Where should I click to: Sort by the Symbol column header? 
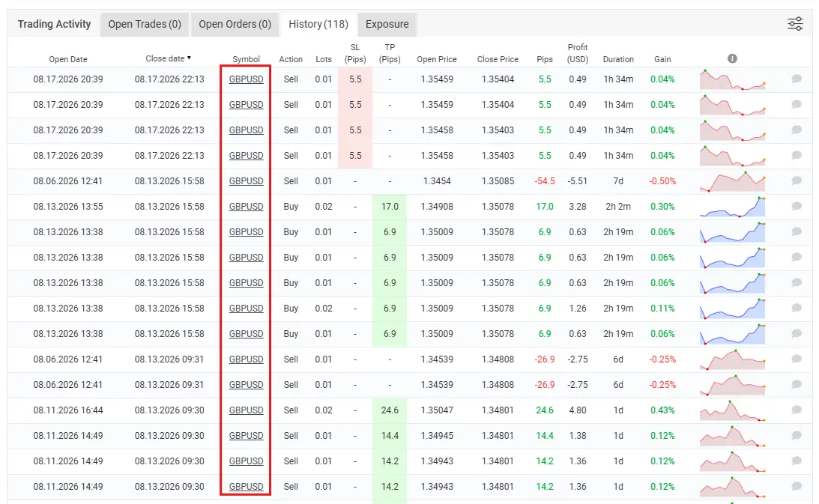pos(246,59)
